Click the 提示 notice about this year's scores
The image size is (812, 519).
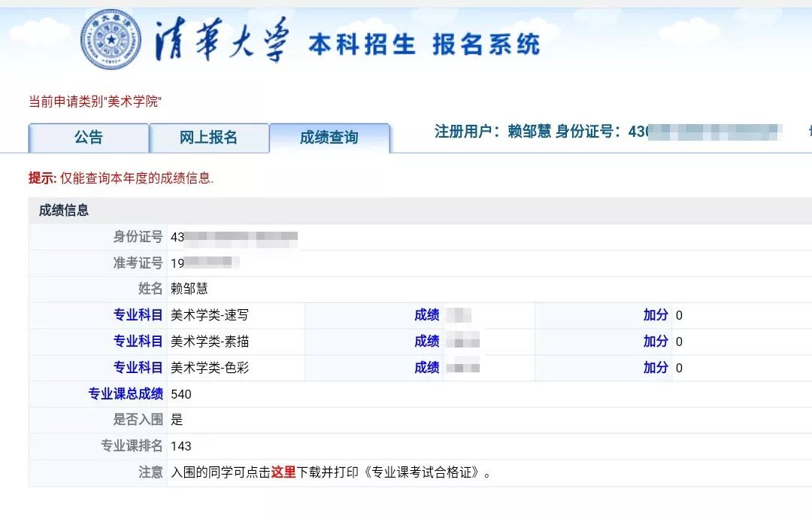point(121,178)
